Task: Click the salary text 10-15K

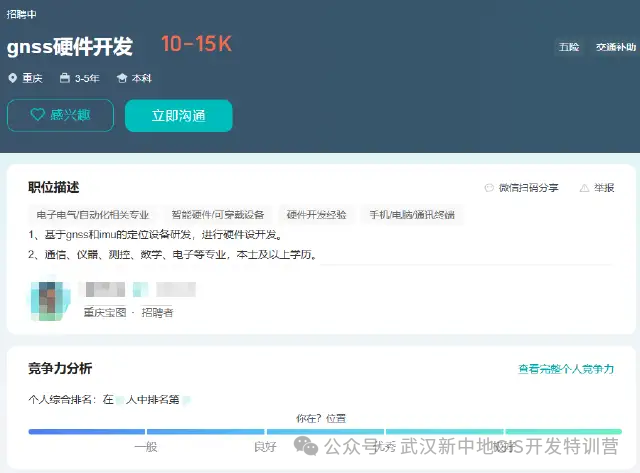Action: coord(197,44)
